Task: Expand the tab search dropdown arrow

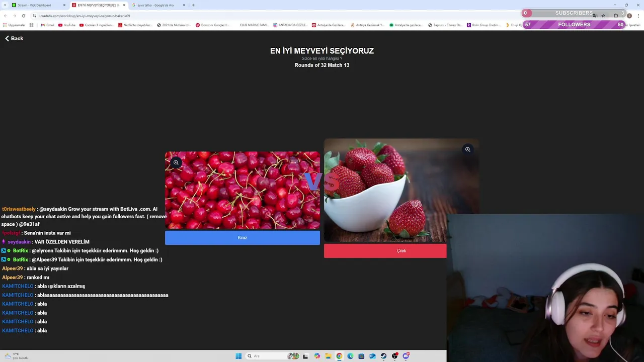Action: click(4, 5)
